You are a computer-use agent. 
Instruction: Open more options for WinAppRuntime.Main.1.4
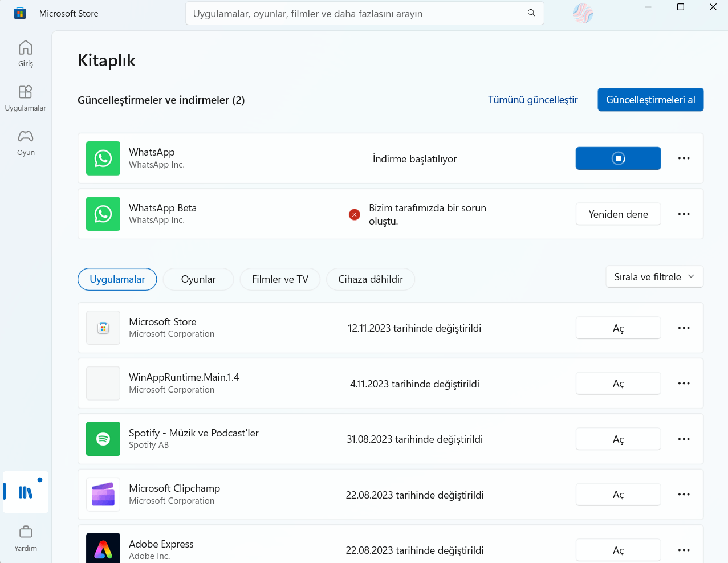684,384
